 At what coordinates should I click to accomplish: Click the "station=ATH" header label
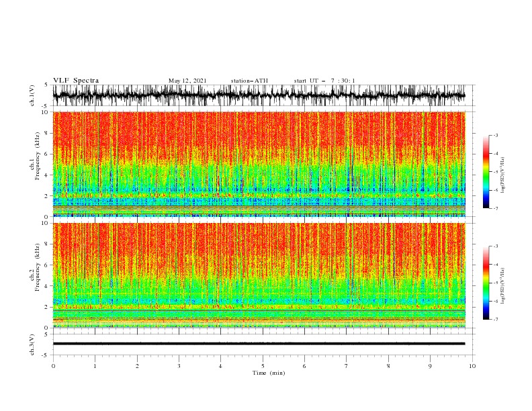pos(249,81)
